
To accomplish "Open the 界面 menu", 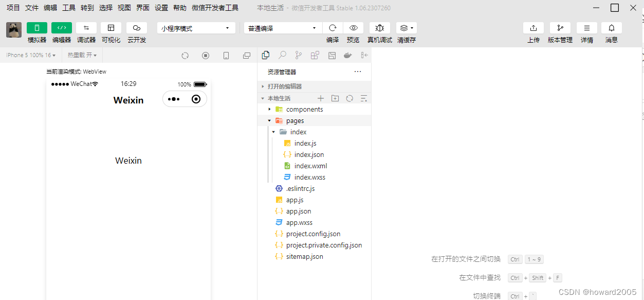I will tap(143, 8).
